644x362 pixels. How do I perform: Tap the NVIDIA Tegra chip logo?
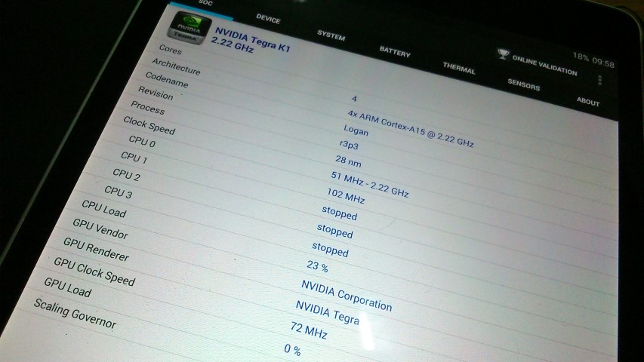pos(190,27)
